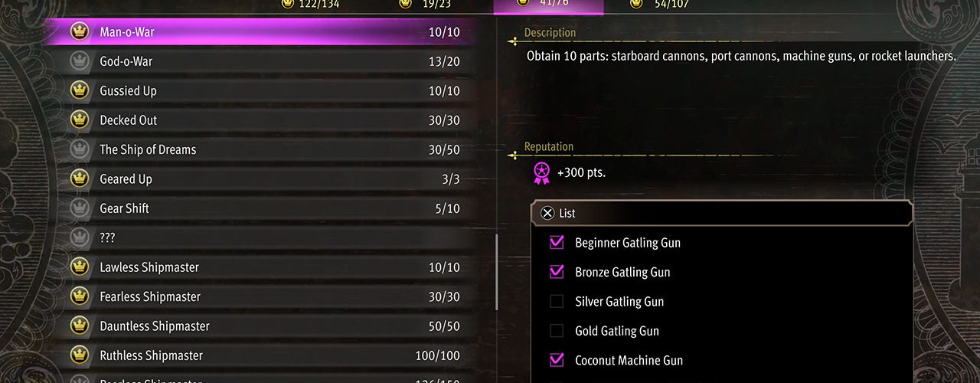The image size is (980, 383).
Task: Toggle the Silver Gatling Gun checkbox
Action: click(x=557, y=302)
